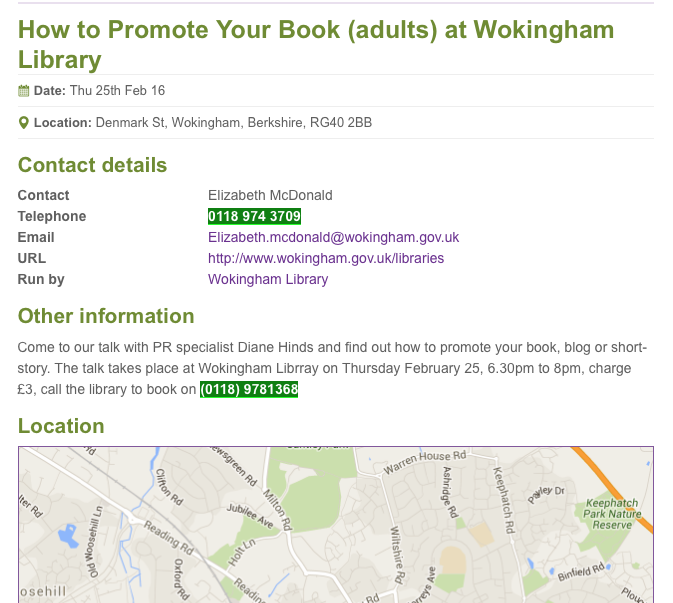This screenshot has height=603, width=673.
Task: Click the highlighted telephone number 0118 974 3709
Action: [254, 216]
